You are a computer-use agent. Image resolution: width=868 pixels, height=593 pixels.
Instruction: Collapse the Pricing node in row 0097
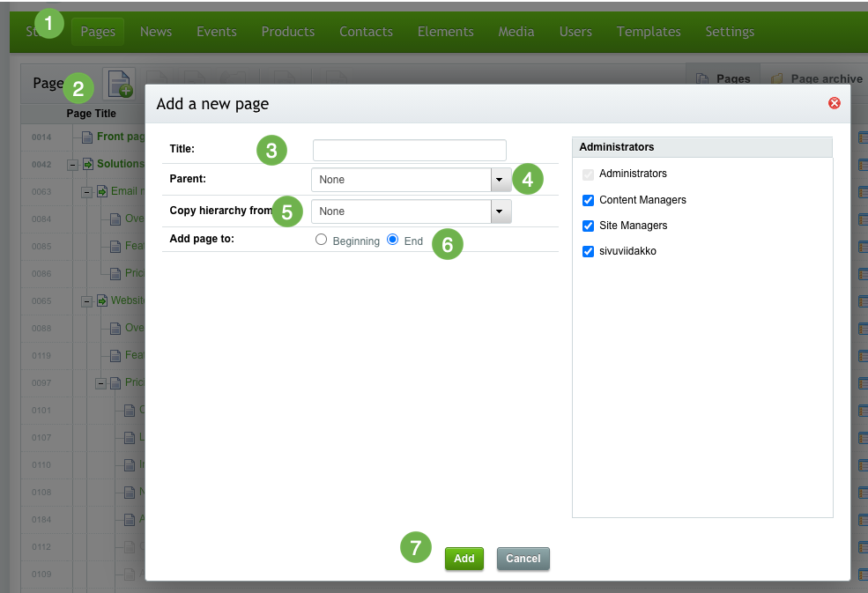(100, 383)
